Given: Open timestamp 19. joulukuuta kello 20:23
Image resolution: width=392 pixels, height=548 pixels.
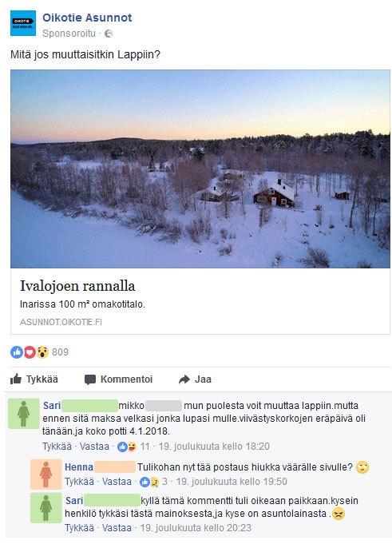Looking at the screenshot, I should 196,528.
